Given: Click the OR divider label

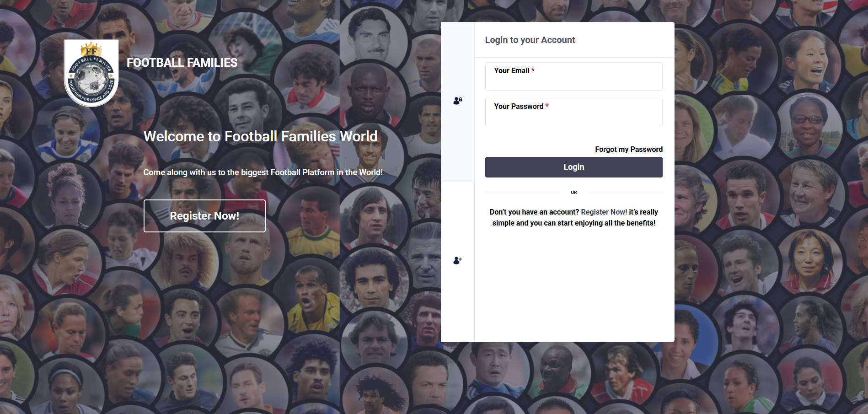Looking at the screenshot, I should 573,193.
